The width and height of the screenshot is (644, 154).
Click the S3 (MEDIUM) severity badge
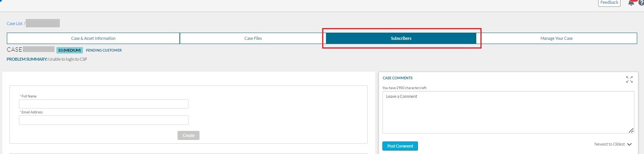click(70, 50)
